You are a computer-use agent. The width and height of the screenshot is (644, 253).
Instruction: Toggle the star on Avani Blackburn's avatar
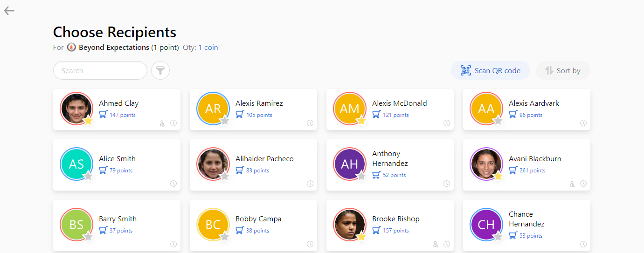[498, 176]
